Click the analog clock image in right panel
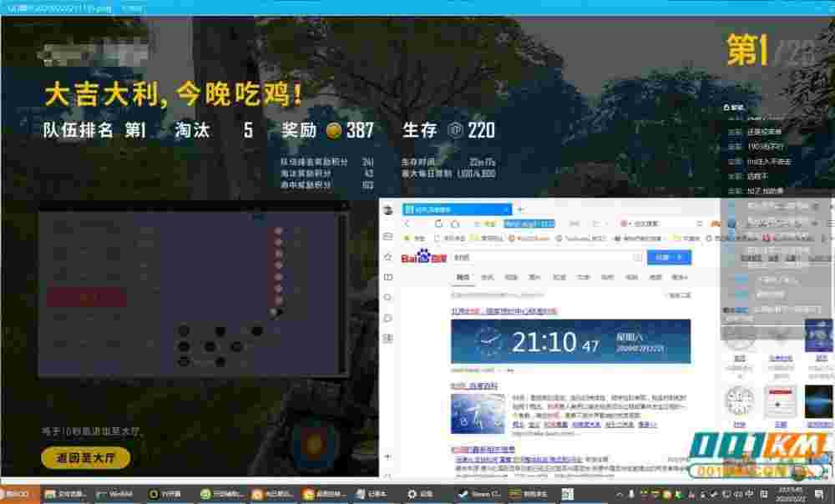Viewport: 835px width, 504px height. 739,402
